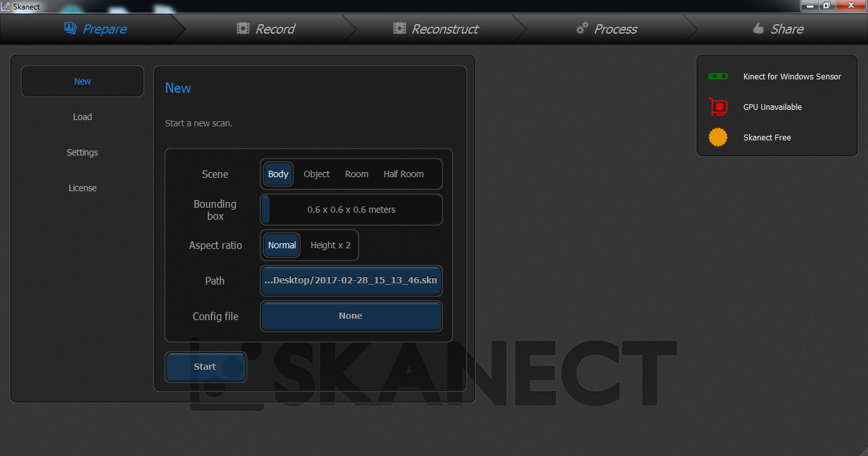Go to the Reconstruct tab
The width and height of the screenshot is (868, 456).
(436, 29)
